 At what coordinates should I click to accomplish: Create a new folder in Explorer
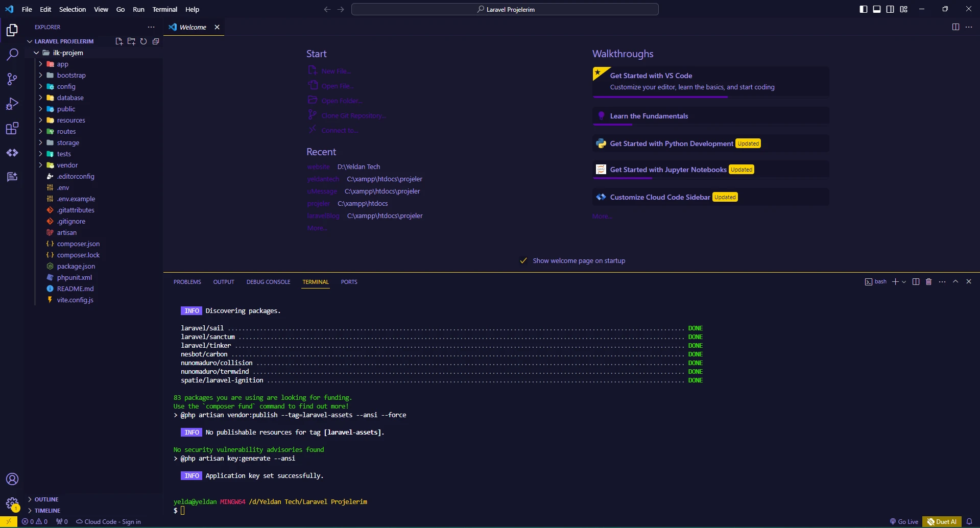click(131, 41)
